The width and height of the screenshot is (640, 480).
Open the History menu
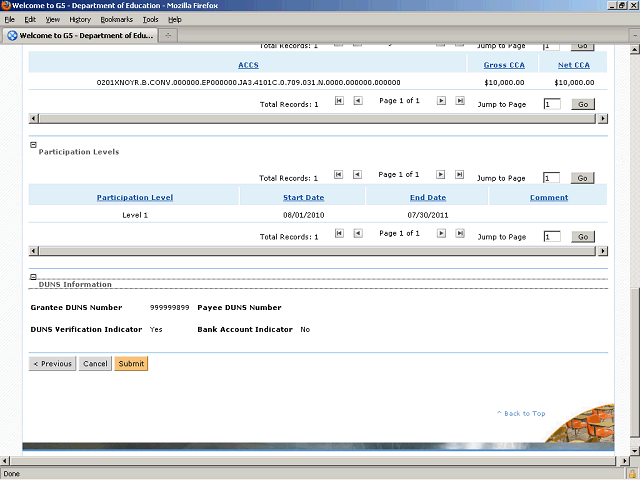click(x=80, y=20)
